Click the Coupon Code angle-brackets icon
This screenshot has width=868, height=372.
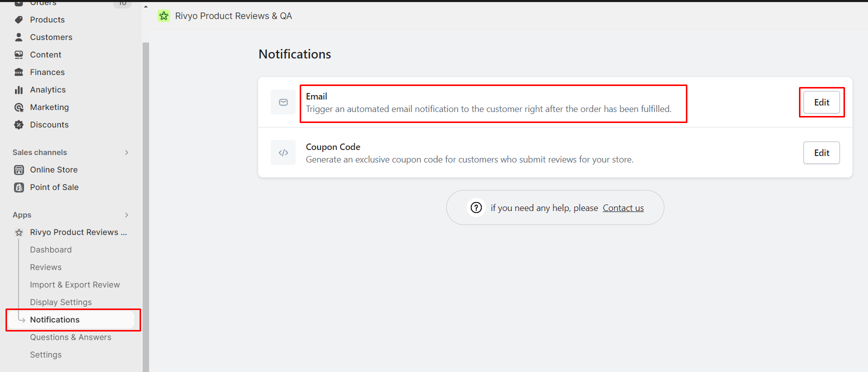(x=283, y=152)
